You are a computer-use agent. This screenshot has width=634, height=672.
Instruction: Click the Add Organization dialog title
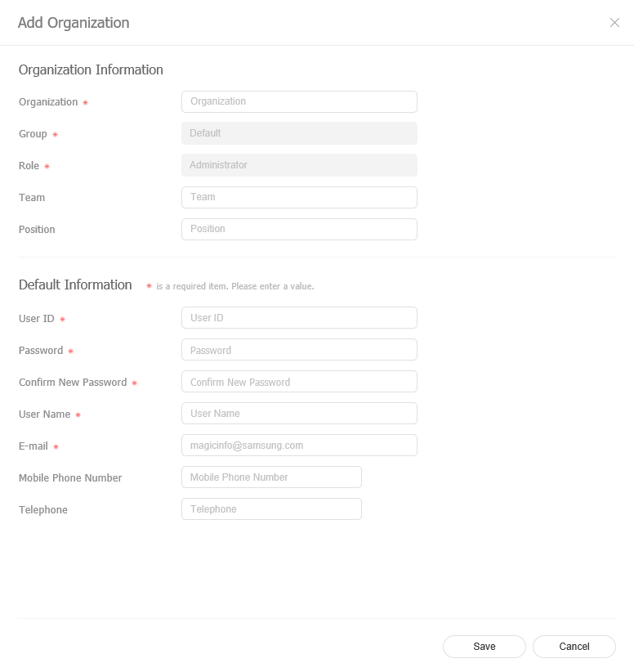click(x=74, y=23)
